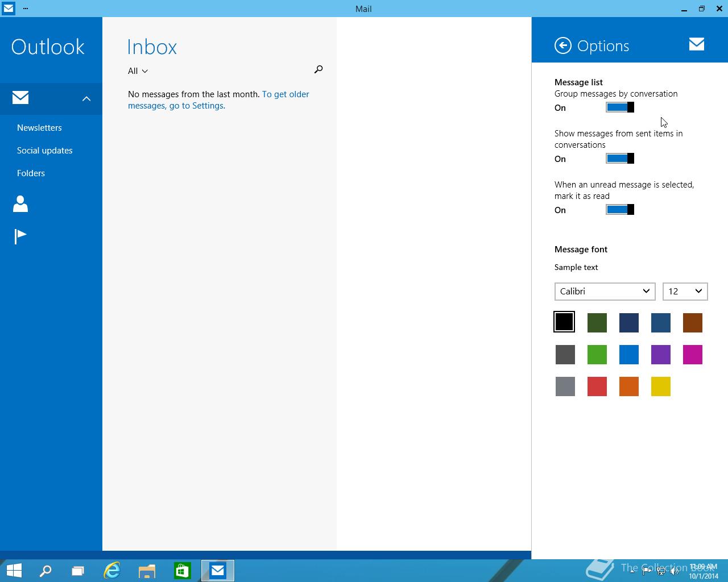This screenshot has width=728, height=582.
Task: Open File Explorer from taskbar
Action: pyautogui.click(x=147, y=571)
